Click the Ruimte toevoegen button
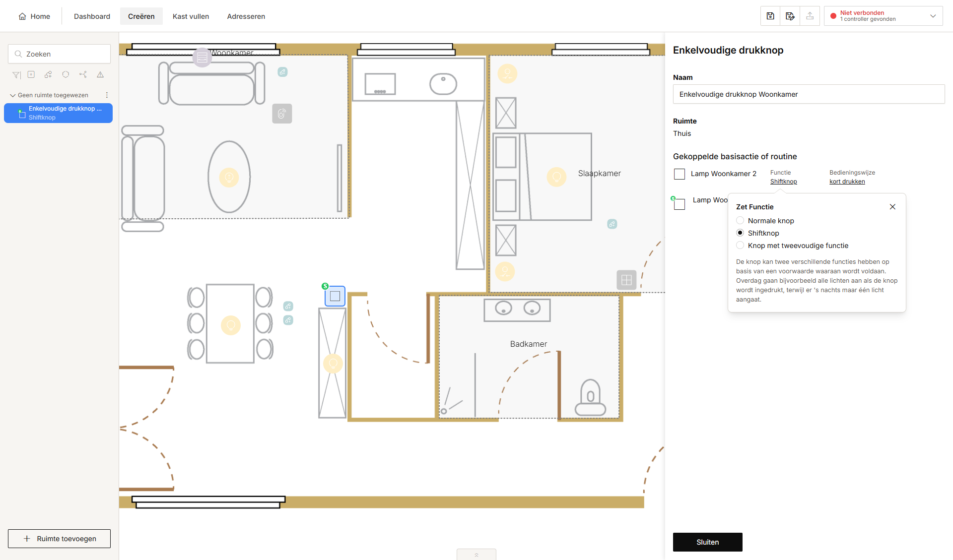The image size is (953, 560). tap(59, 539)
